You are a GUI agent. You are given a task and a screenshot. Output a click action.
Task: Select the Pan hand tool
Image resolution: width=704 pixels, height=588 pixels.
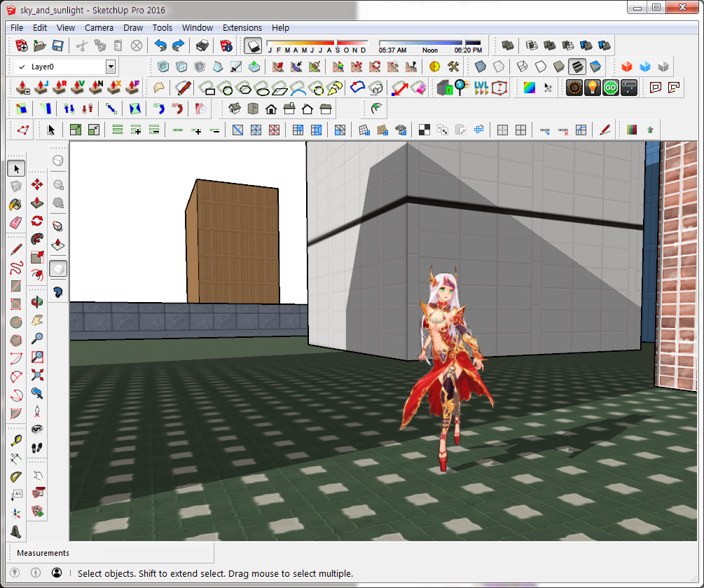click(x=37, y=320)
